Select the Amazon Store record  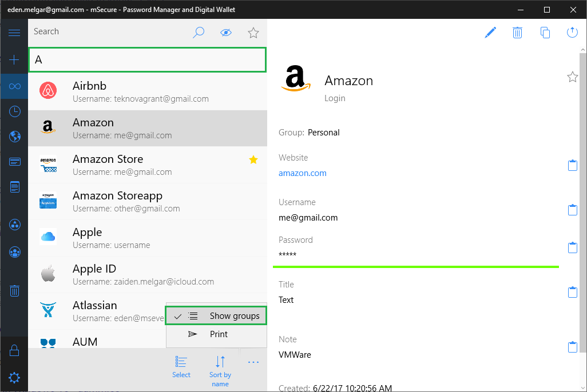click(148, 165)
